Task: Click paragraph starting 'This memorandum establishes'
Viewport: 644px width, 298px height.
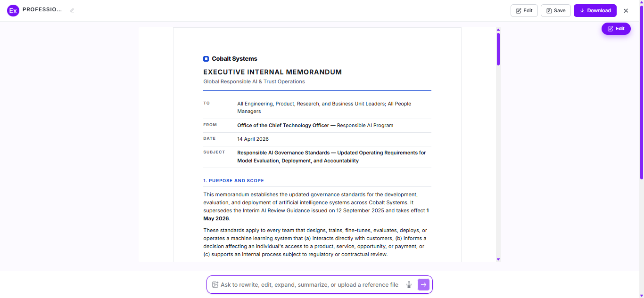Action: coord(317,206)
